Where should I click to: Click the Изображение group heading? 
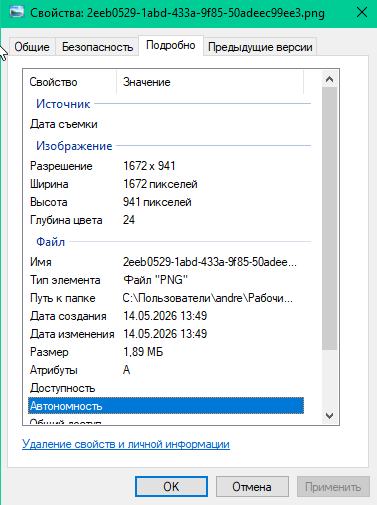(x=74, y=146)
